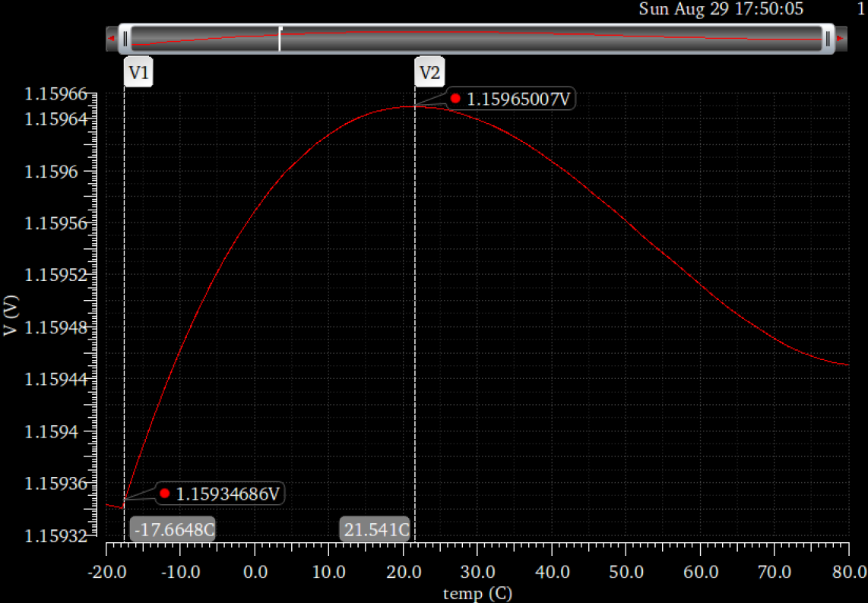Click the 80.0 x-axis tick label
Image resolution: width=868 pixels, height=603 pixels.
click(848, 571)
